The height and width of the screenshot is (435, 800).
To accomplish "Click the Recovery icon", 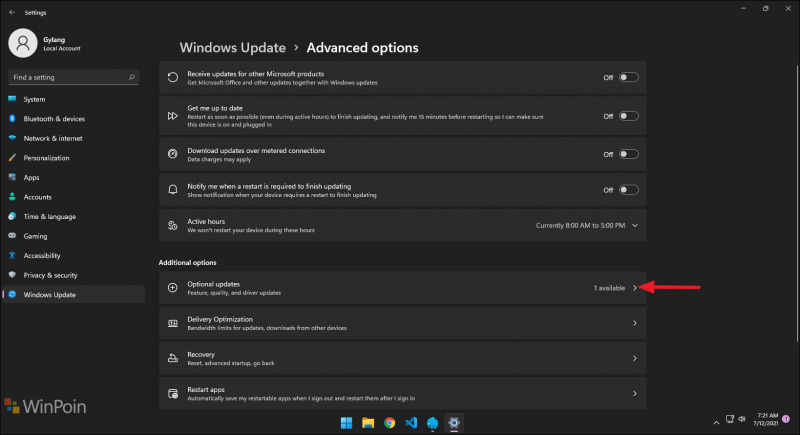I will pyautogui.click(x=173, y=358).
